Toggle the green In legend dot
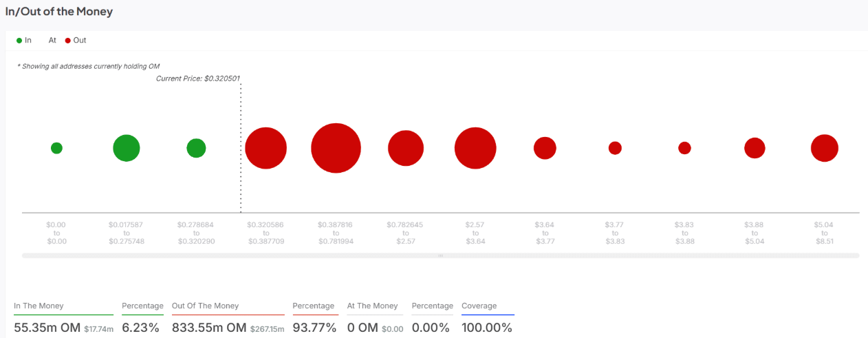This screenshot has width=868, height=338. coord(19,41)
